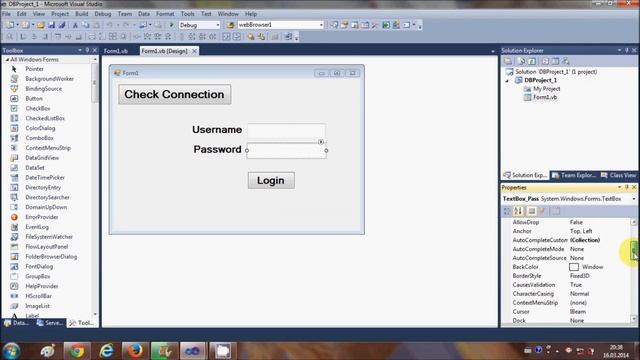Open Internet Explorer from the taskbar
The width and height of the screenshot is (640, 360).
(x=106, y=351)
